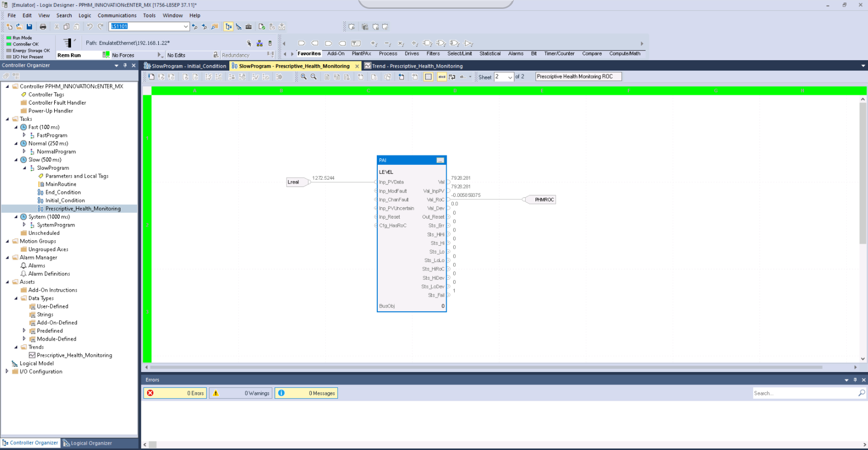Viewport: 868px width, 450px height.
Task: Insert a Text Box element
Action: click(356, 43)
